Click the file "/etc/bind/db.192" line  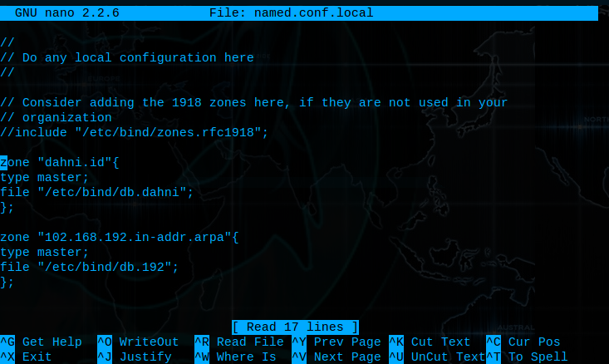click(90, 268)
